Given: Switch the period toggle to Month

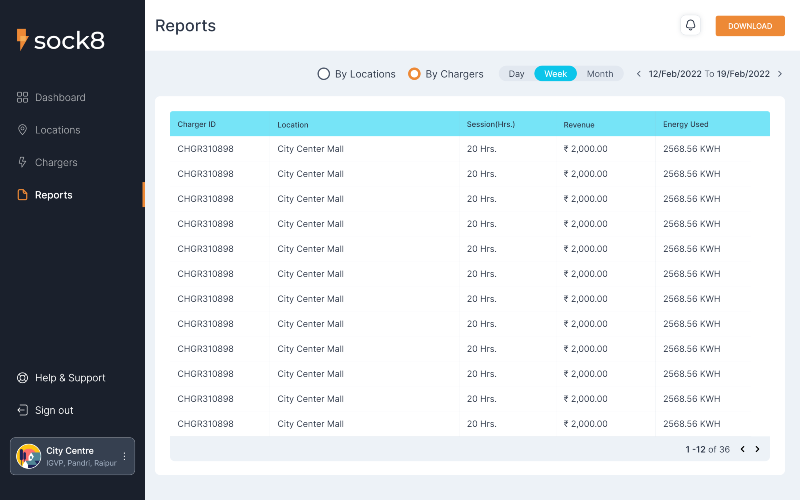Looking at the screenshot, I should (600, 74).
